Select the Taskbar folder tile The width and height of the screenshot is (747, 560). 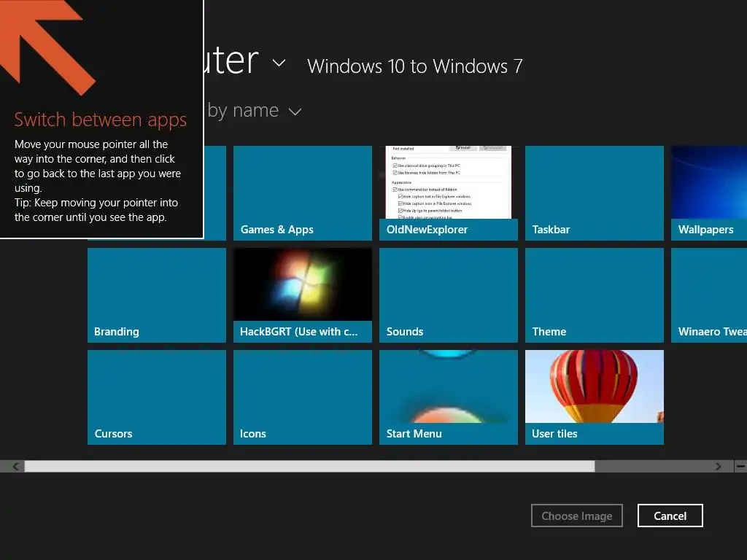pyautogui.click(x=594, y=192)
